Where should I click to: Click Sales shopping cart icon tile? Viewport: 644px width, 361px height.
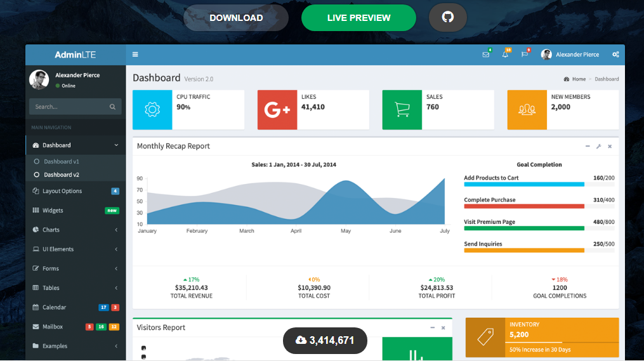[x=402, y=110]
